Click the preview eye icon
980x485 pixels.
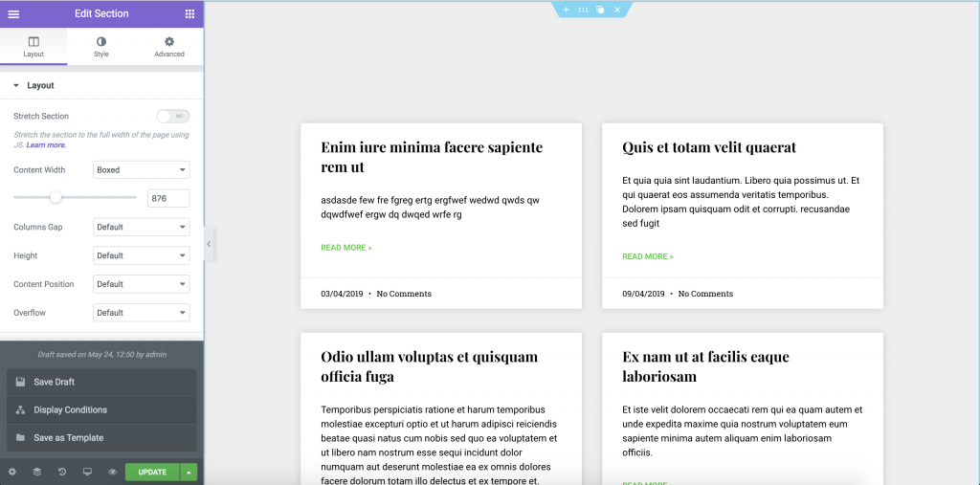pyautogui.click(x=113, y=472)
